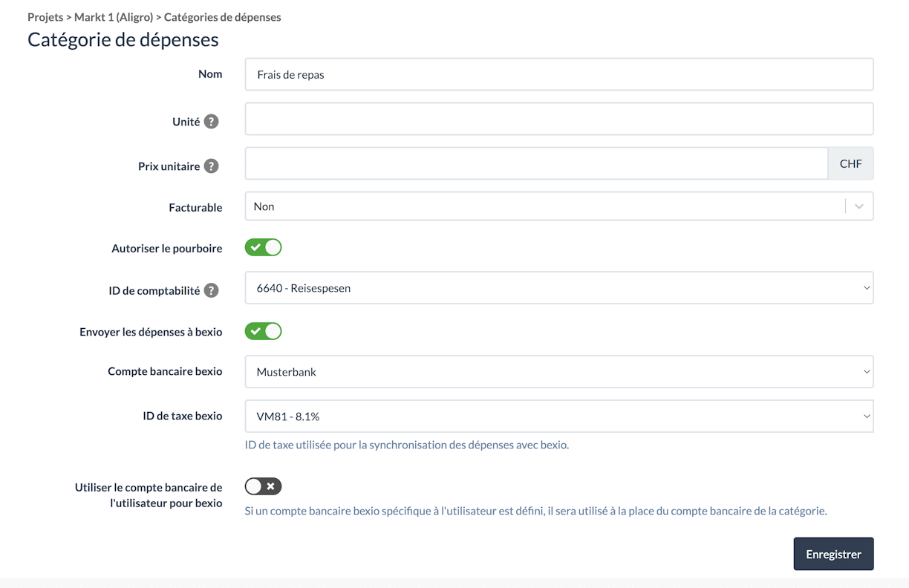Click the Enregistrer button
This screenshot has height=588, width=909.
point(833,554)
